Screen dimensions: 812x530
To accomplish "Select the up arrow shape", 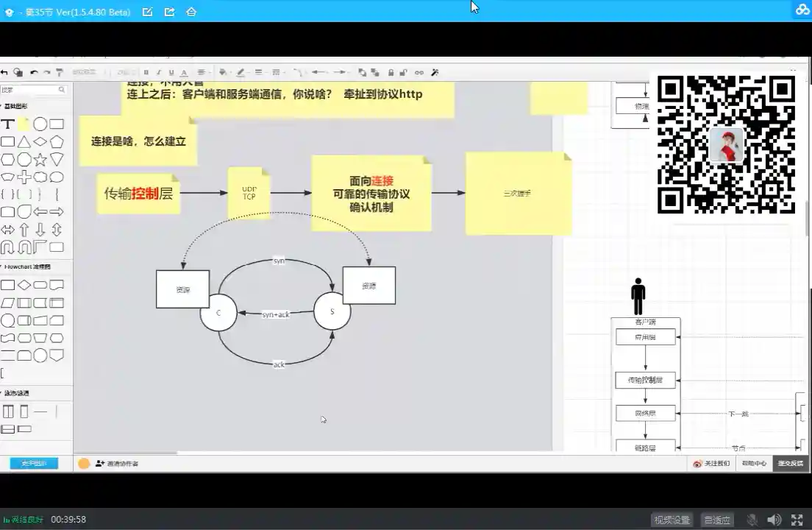I will 24,230.
